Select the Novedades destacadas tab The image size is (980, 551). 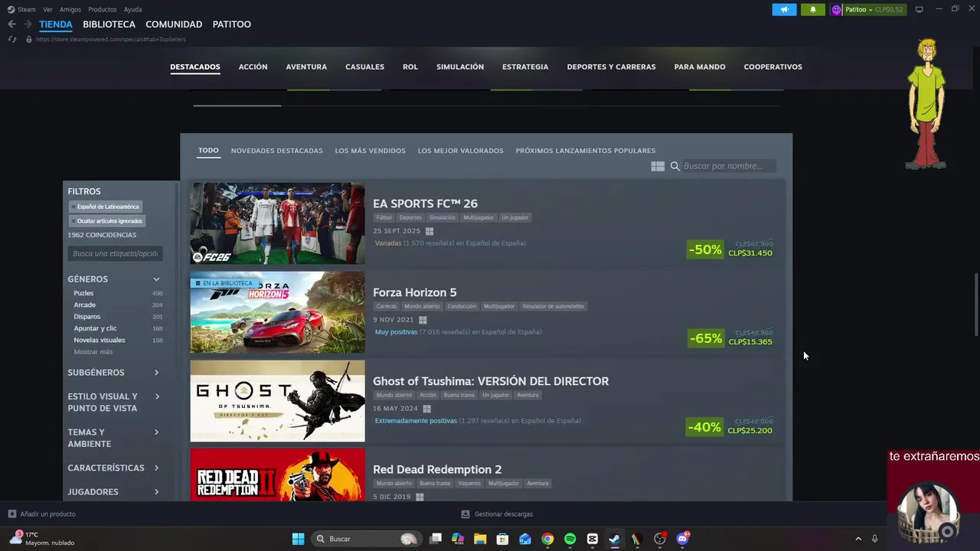coord(277,151)
